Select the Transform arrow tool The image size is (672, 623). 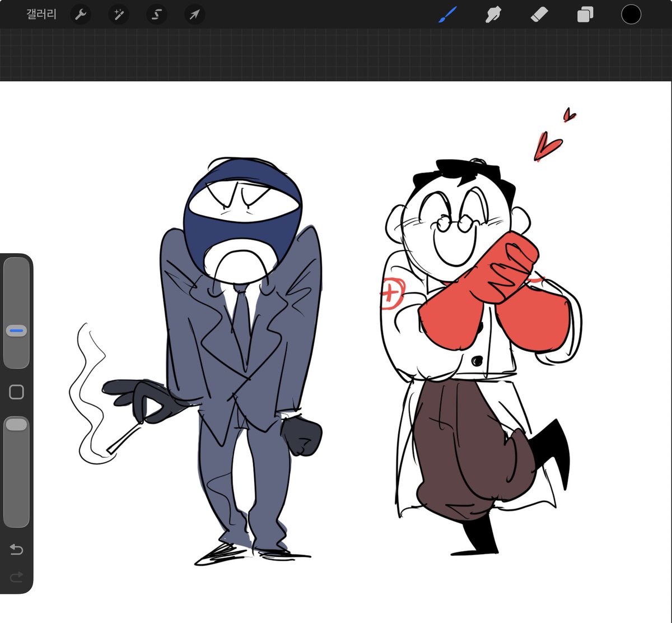tap(194, 15)
